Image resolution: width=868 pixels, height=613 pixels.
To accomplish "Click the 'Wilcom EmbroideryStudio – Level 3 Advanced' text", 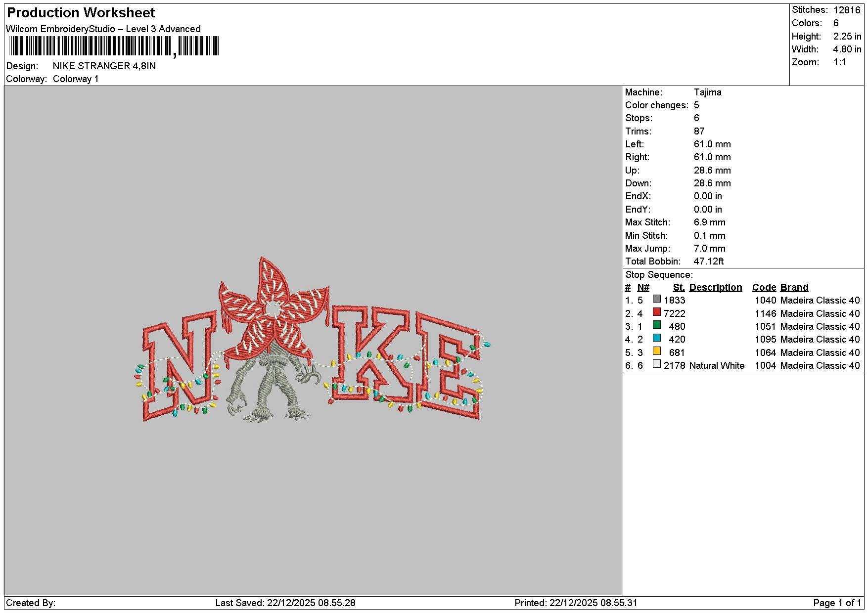I will (103, 29).
